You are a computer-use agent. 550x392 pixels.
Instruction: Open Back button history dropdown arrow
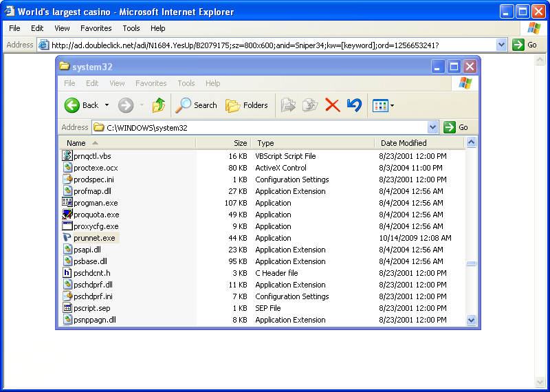click(x=107, y=105)
